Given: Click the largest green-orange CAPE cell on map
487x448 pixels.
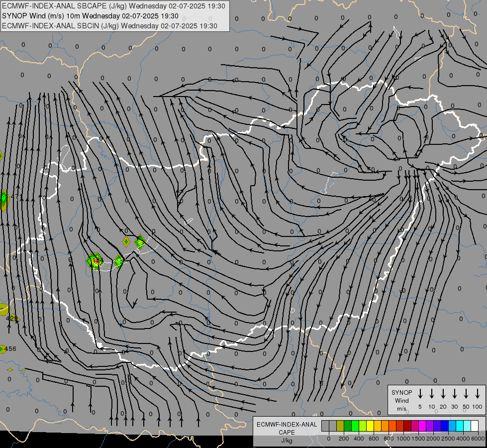Looking at the screenshot, I should click(x=95, y=261).
